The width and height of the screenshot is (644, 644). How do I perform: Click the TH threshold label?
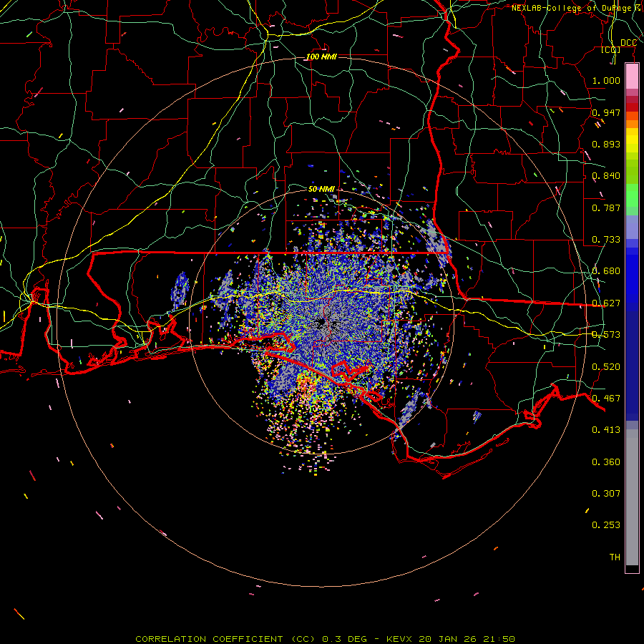tap(615, 557)
